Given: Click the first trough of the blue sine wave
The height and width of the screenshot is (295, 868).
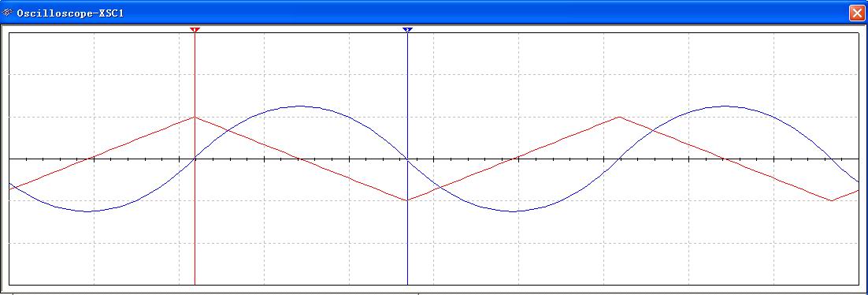Looking at the screenshot, I should [x=88, y=211].
